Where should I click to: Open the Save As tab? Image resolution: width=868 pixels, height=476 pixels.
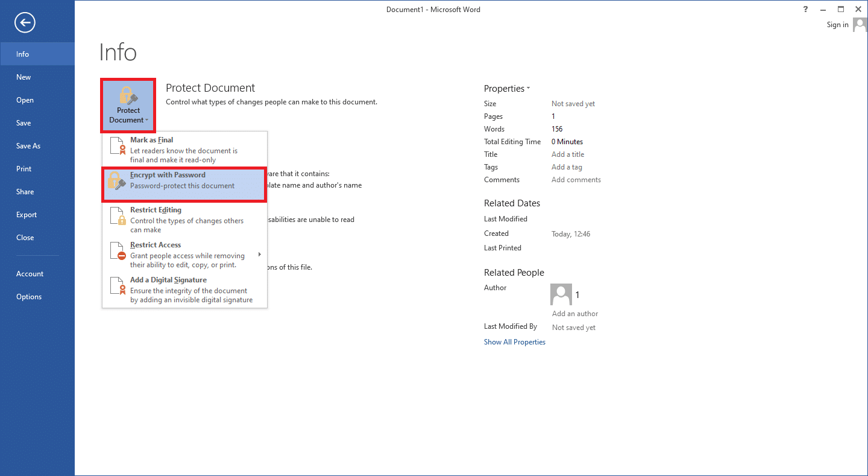click(x=28, y=146)
